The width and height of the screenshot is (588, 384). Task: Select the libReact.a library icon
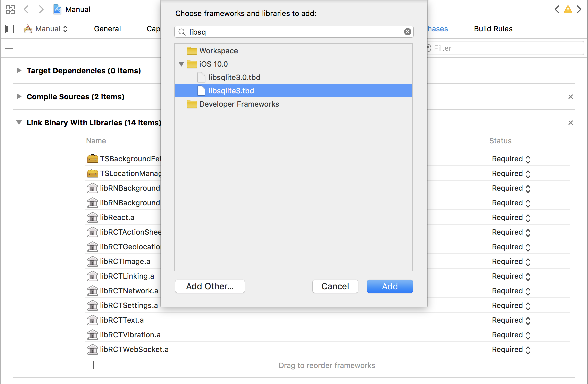[93, 217]
